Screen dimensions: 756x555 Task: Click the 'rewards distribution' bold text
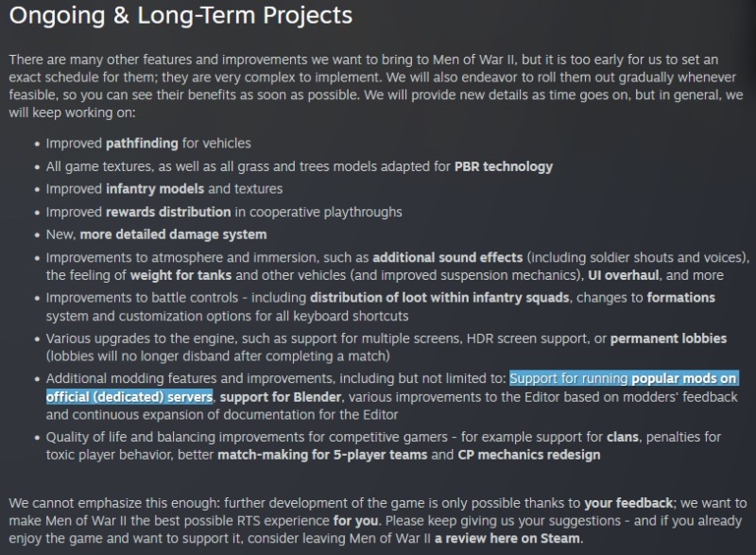click(x=168, y=212)
